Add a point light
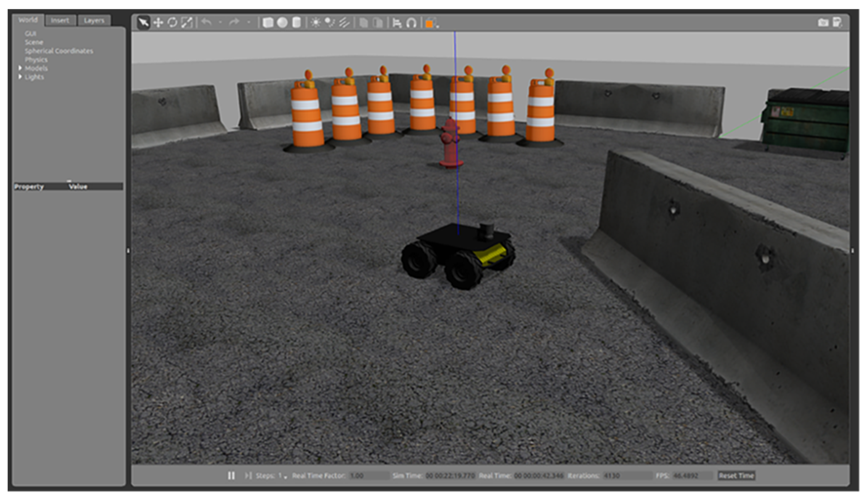The width and height of the screenshot is (868, 501). tap(315, 23)
